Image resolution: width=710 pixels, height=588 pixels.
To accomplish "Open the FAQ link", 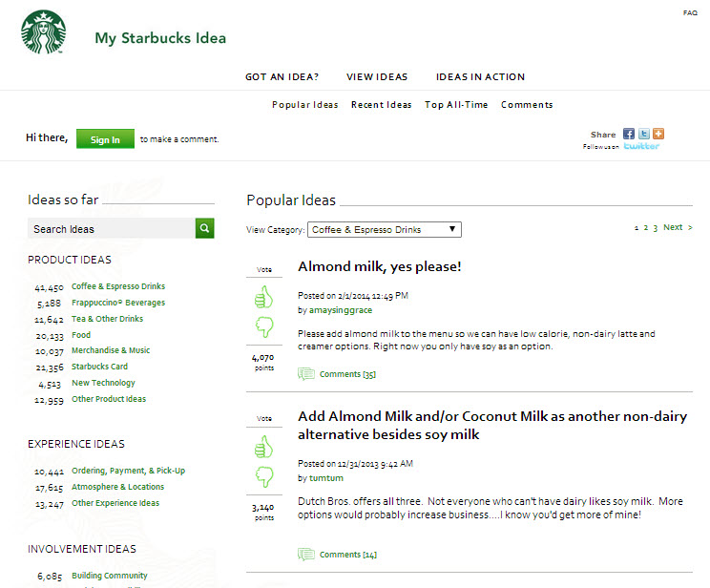I will click(690, 12).
